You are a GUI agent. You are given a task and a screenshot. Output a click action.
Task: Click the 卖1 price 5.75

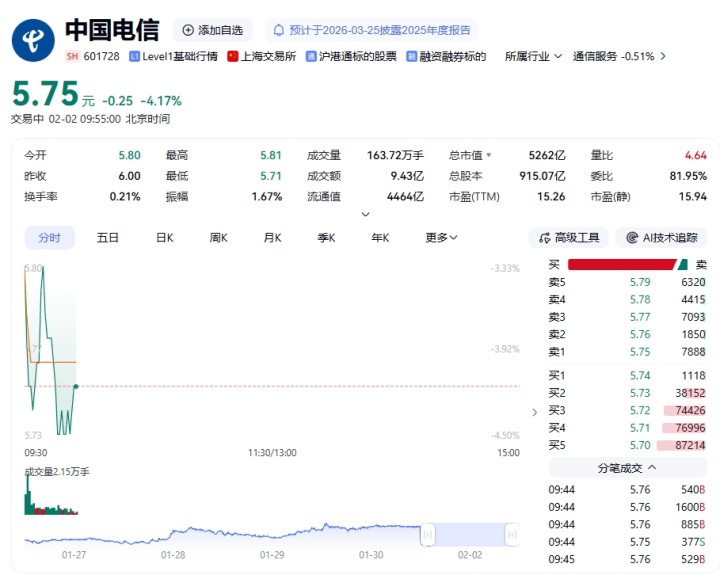(x=640, y=352)
